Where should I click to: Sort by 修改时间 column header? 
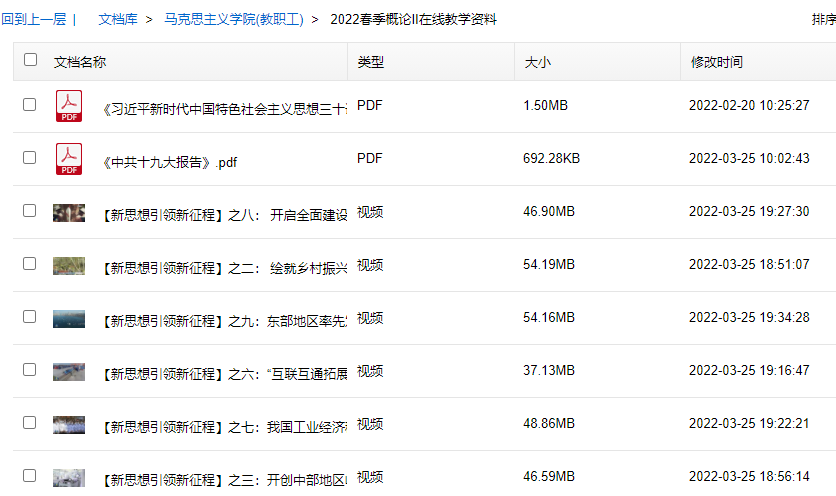pyautogui.click(x=716, y=62)
